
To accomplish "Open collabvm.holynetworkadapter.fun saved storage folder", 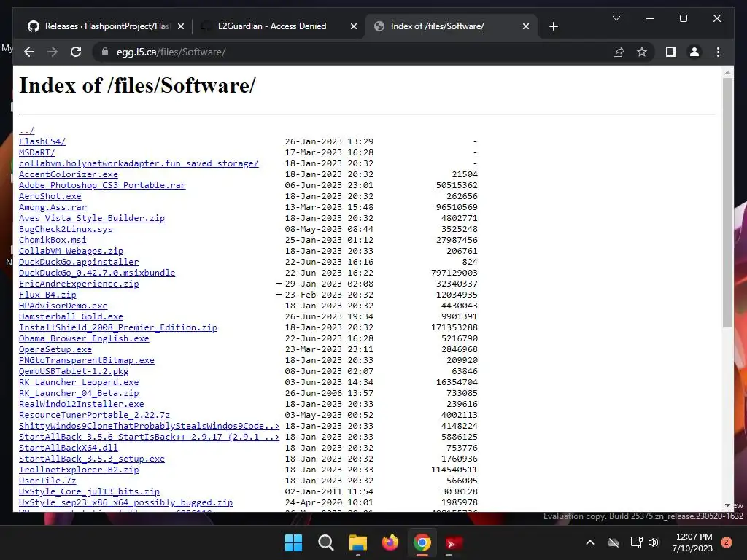I will 139,163.
